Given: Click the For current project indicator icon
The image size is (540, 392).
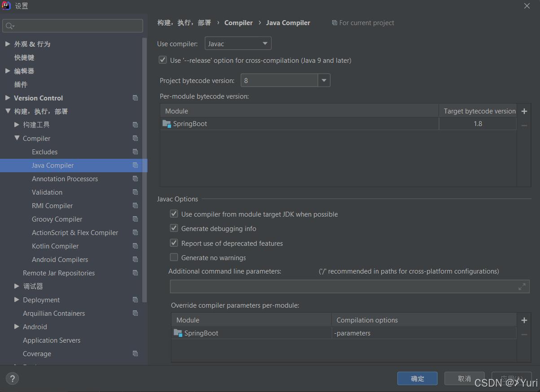Looking at the screenshot, I should tap(334, 22).
